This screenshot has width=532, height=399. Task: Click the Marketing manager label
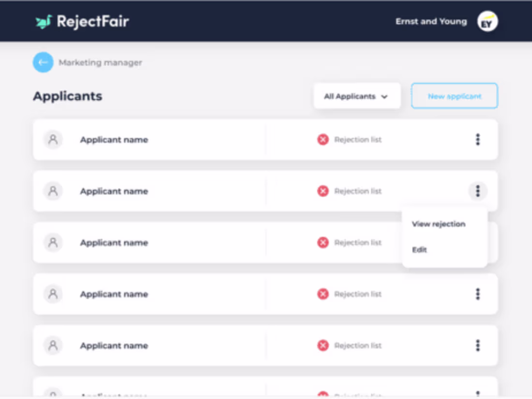pyautogui.click(x=100, y=62)
